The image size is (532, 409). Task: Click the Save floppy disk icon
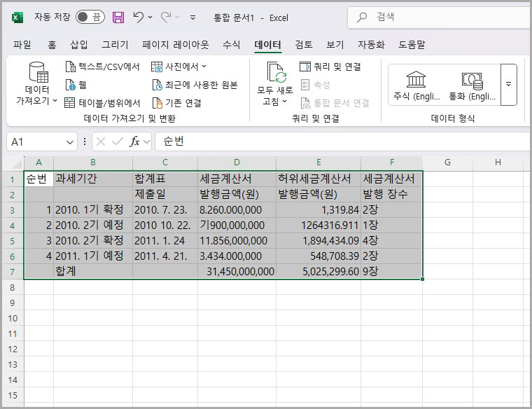pos(118,17)
